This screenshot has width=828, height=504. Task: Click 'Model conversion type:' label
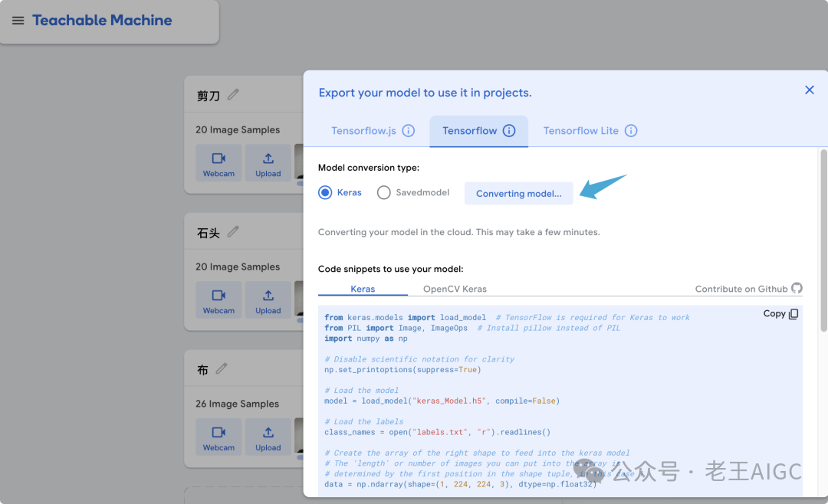(369, 168)
